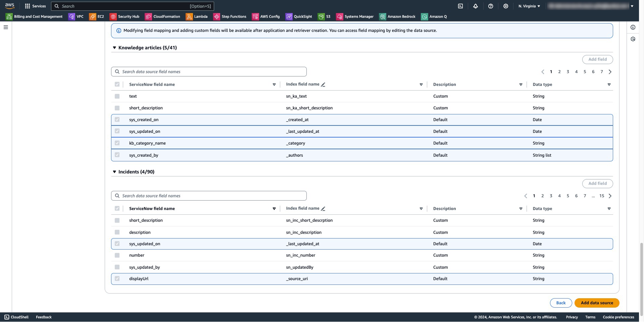
Task: Open info panel icon on right edge
Action: [x=633, y=27]
